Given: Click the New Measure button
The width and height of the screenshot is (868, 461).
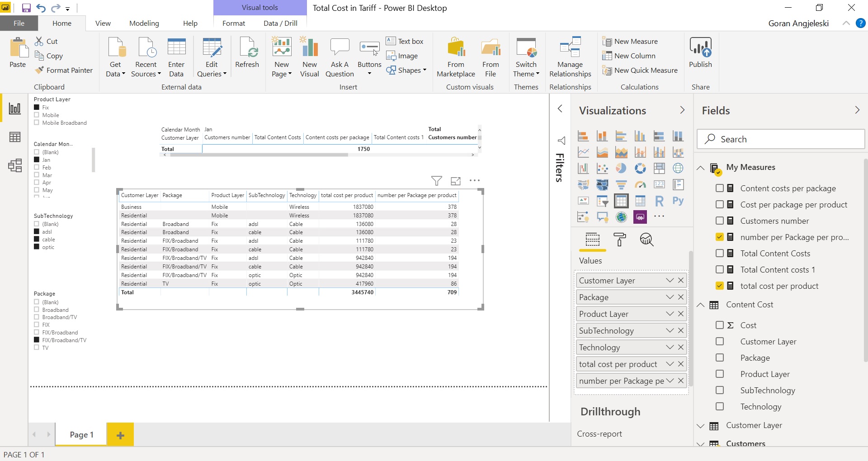Looking at the screenshot, I should 630,41.
